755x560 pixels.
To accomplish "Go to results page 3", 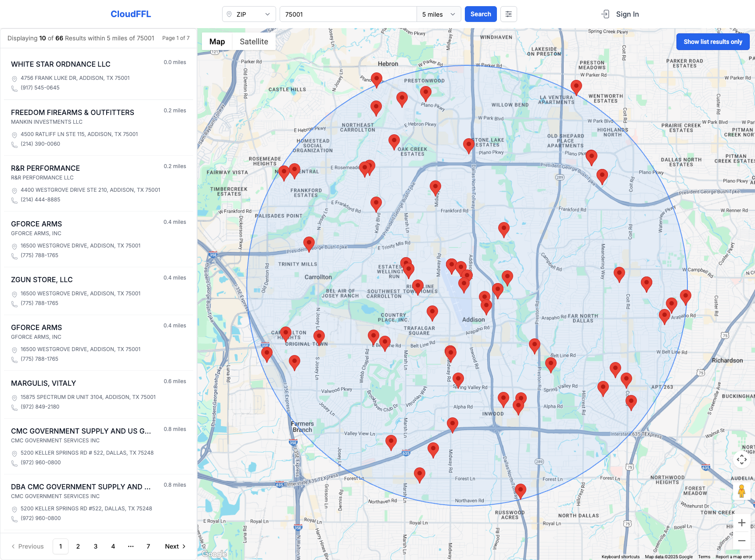I will coord(96,546).
